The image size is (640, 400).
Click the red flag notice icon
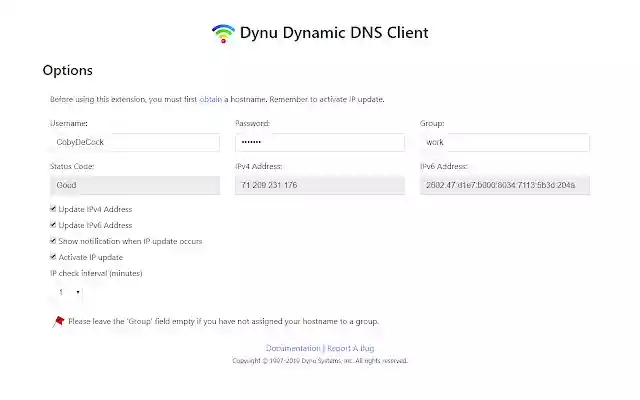58,322
